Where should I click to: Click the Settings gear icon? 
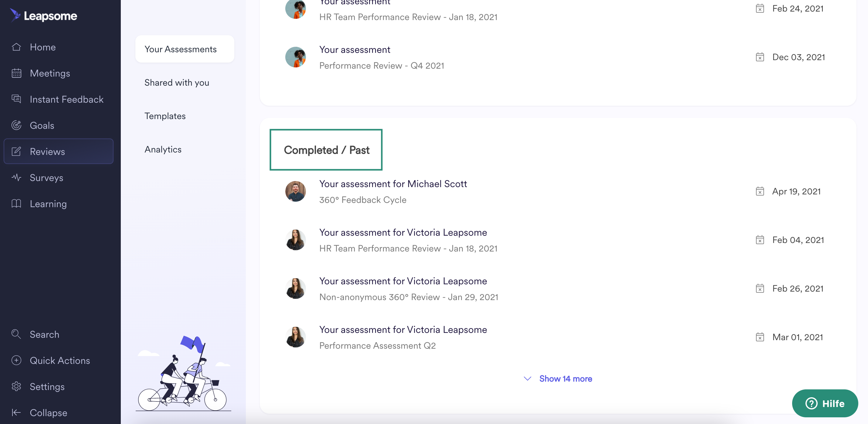(x=16, y=386)
